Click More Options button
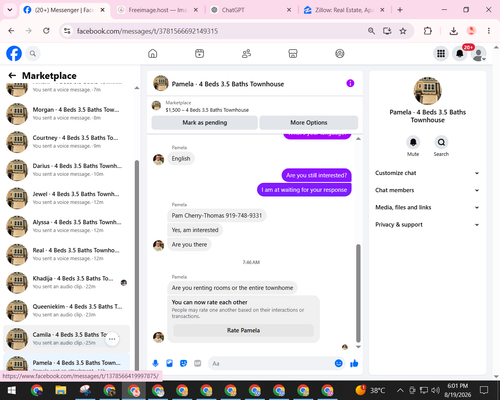 click(x=309, y=123)
